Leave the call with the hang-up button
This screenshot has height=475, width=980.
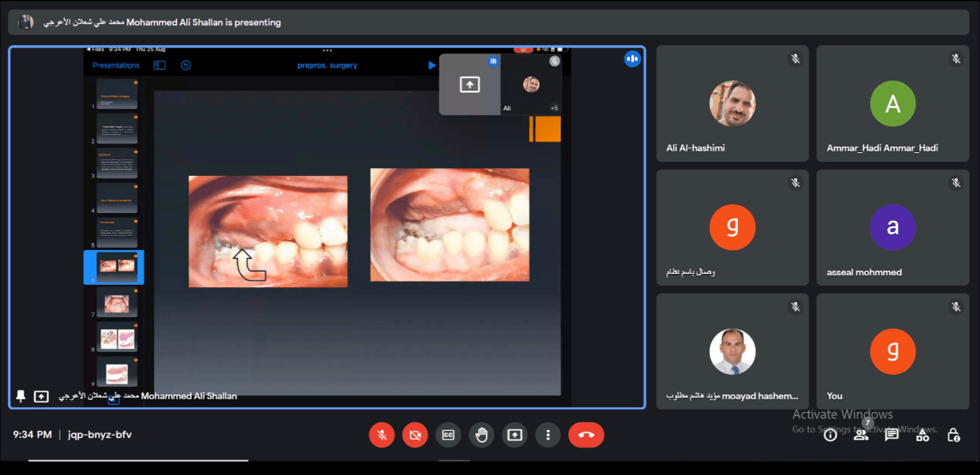tap(585, 435)
